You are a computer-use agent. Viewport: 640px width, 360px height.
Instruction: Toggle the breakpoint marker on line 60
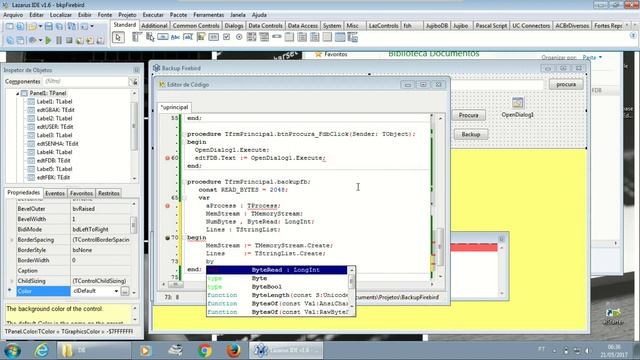[167, 158]
